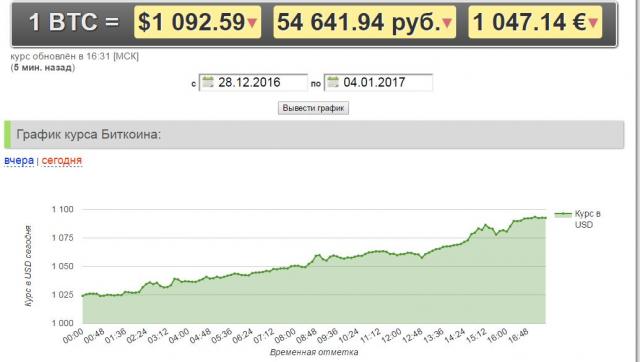This screenshot has width=640, height=362.
Task: Click the euro price box 1 047.14
Action: (x=535, y=22)
